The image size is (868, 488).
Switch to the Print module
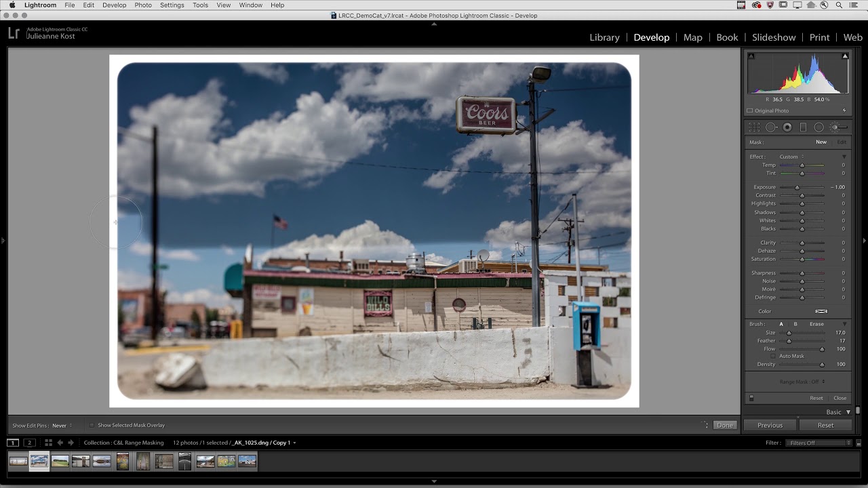point(819,37)
